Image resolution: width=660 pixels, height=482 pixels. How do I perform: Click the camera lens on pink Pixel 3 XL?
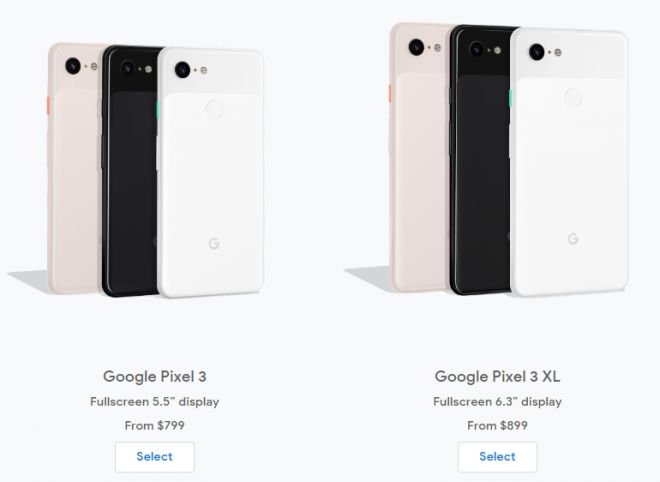416,47
